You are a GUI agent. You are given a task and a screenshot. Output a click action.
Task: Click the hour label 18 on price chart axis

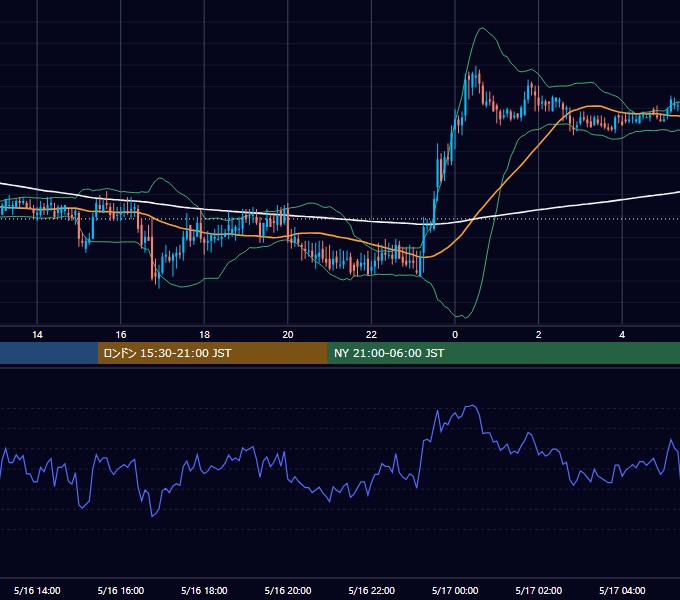pyautogui.click(x=204, y=335)
